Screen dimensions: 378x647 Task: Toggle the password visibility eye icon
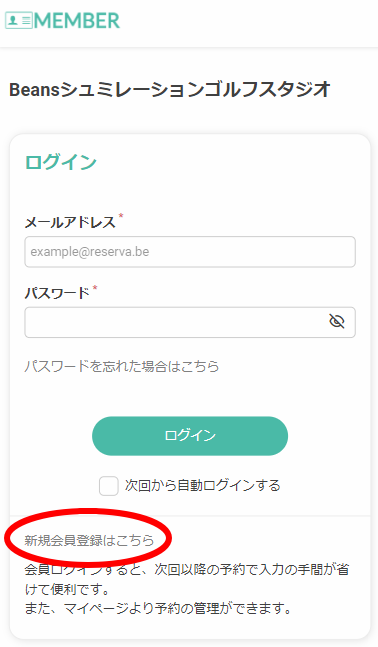click(337, 321)
